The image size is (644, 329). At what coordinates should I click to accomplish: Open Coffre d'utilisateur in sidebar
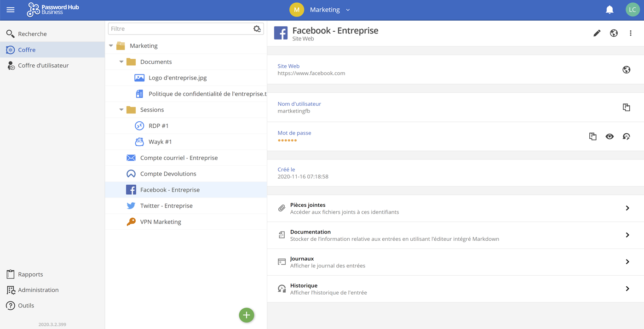[43, 66]
